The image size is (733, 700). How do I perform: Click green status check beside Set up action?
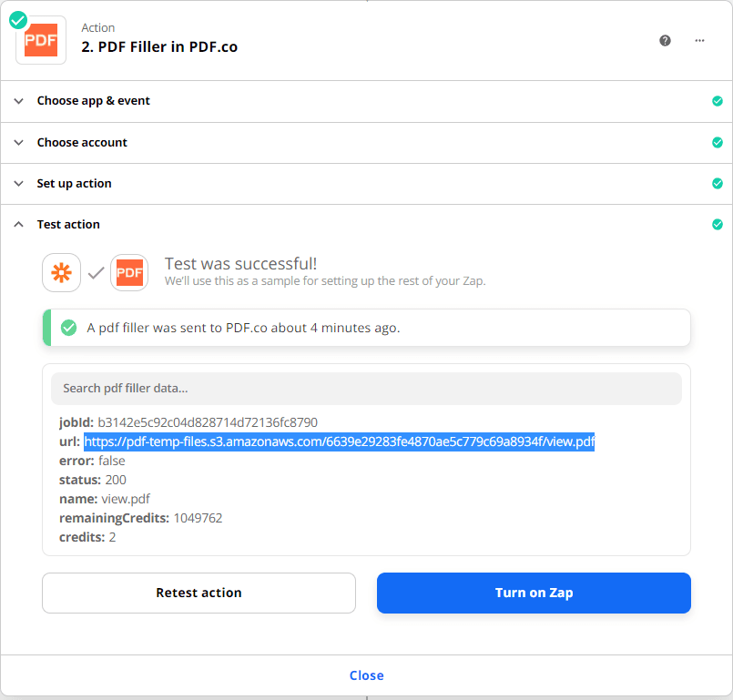click(x=717, y=184)
